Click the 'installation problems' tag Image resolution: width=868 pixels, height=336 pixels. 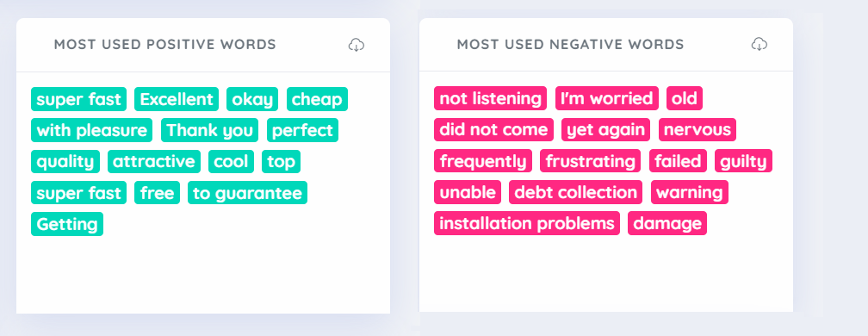[x=526, y=223]
